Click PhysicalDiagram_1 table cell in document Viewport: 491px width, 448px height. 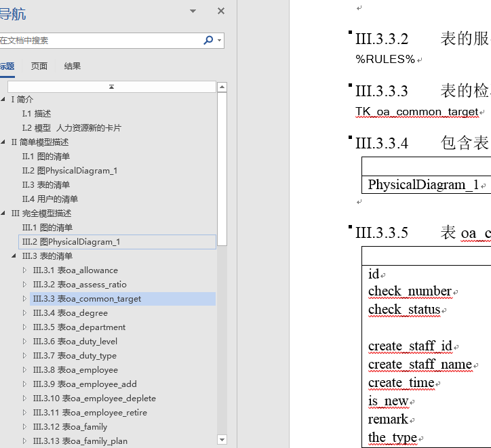(x=423, y=184)
